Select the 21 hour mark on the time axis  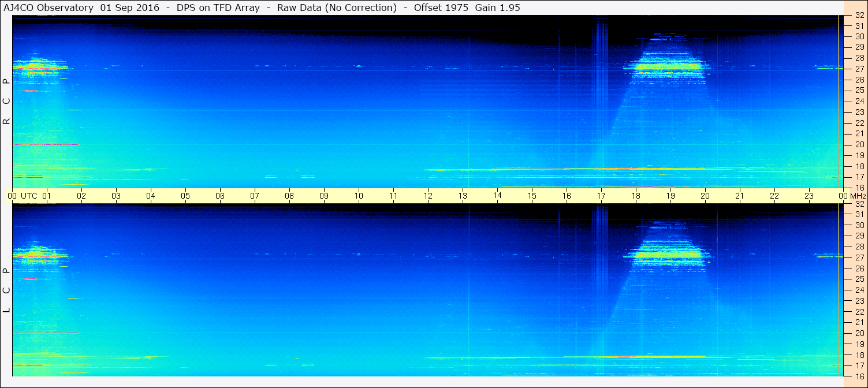[740, 196]
